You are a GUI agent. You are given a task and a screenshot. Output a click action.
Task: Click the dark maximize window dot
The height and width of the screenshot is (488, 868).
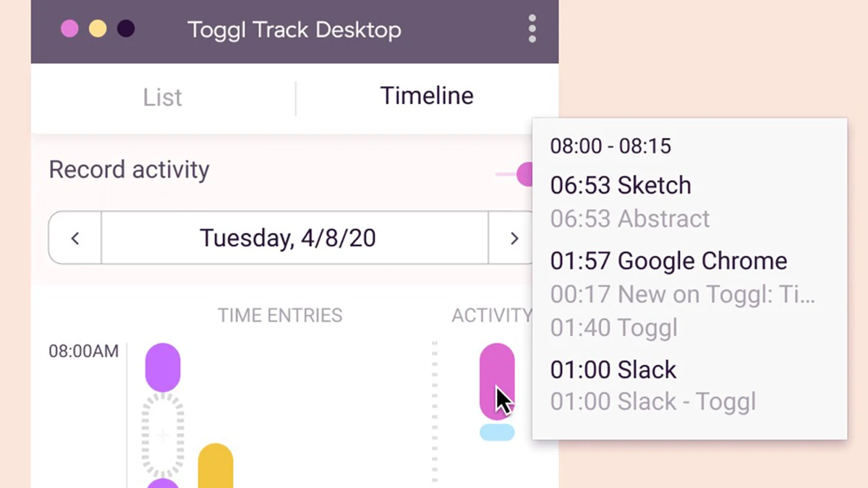tap(126, 29)
